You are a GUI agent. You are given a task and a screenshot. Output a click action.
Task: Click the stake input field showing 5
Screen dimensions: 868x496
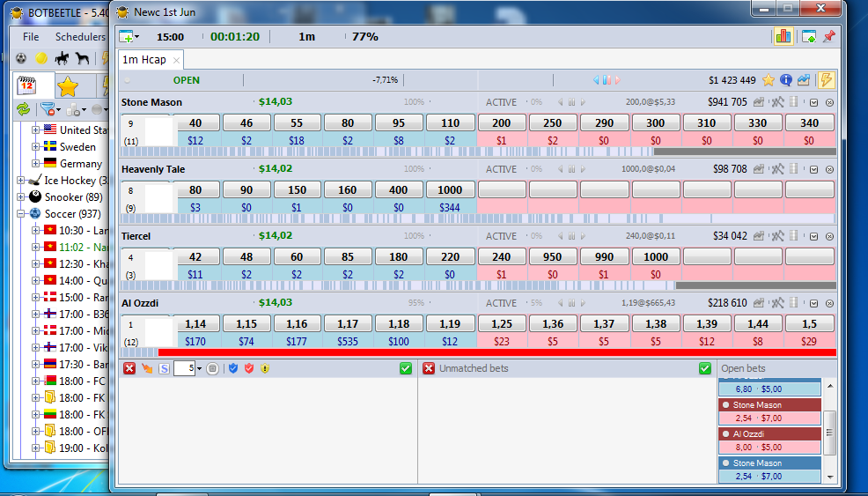pos(184,368)
